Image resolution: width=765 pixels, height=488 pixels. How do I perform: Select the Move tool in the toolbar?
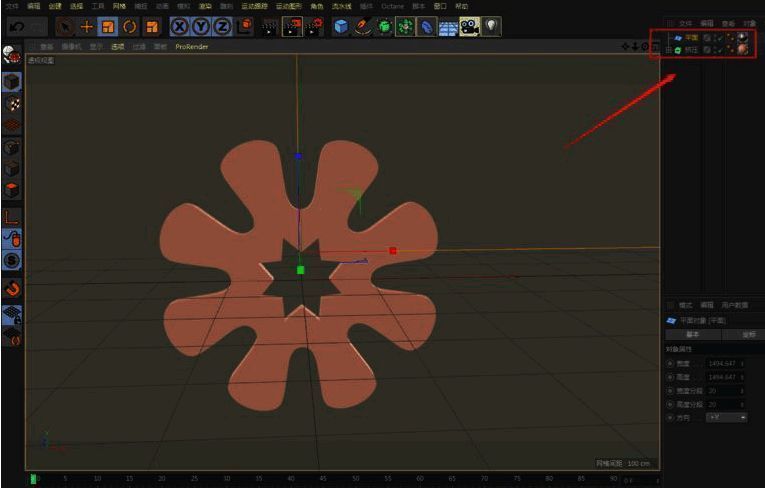87,27
